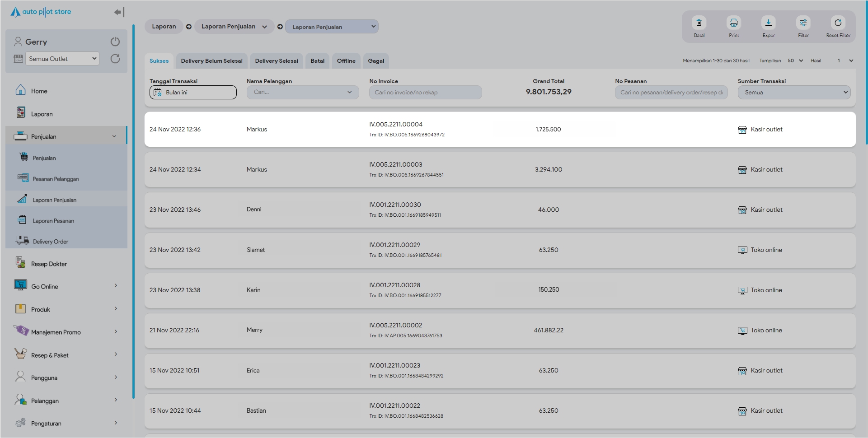Switch to the Delivery Belum Selesai tab
The height and width of the screenshot is (438, 868).
[x=211, y=61]
